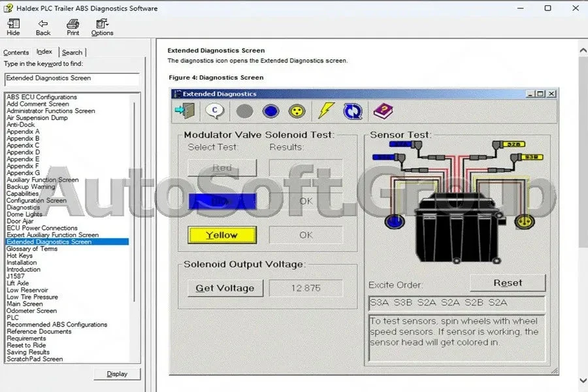Select Administrator Functions Screen entry

(51, 111)
